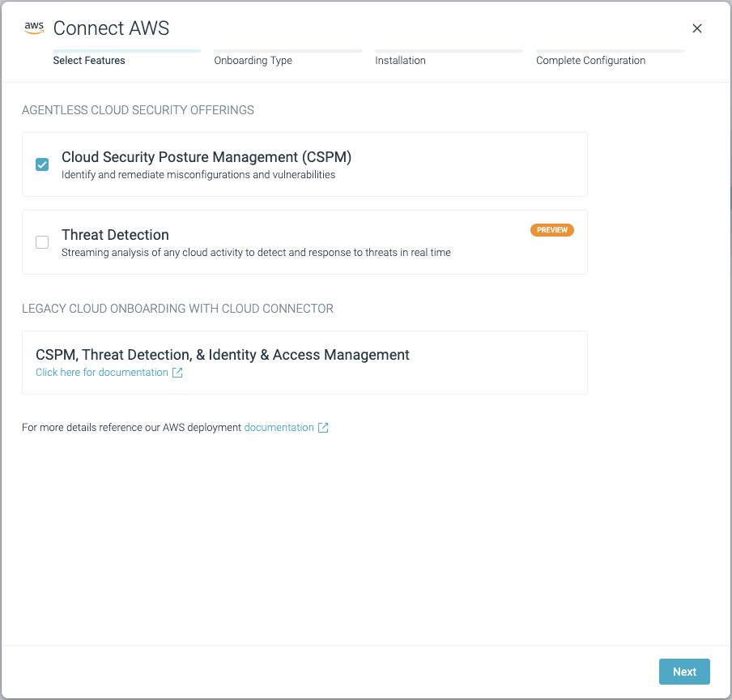Click external-link icon after AWS deployment documentation
This screenshot has height=700, width=732.
323,427
